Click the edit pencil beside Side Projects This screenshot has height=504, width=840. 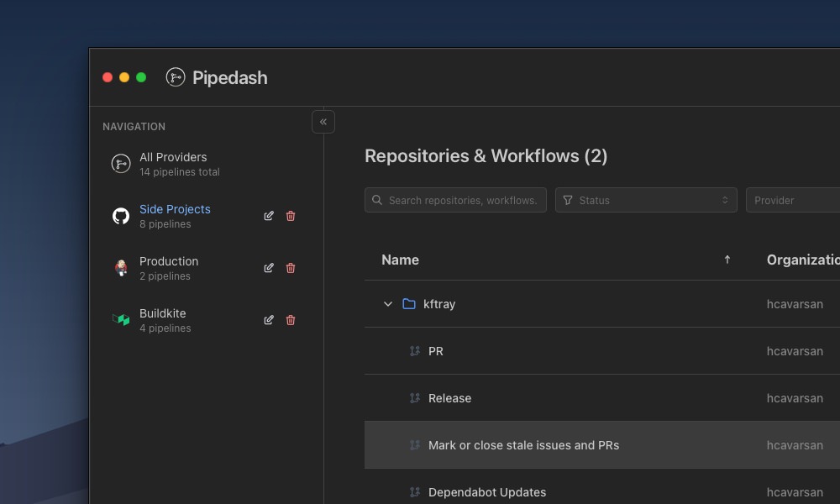pos(269,216)
